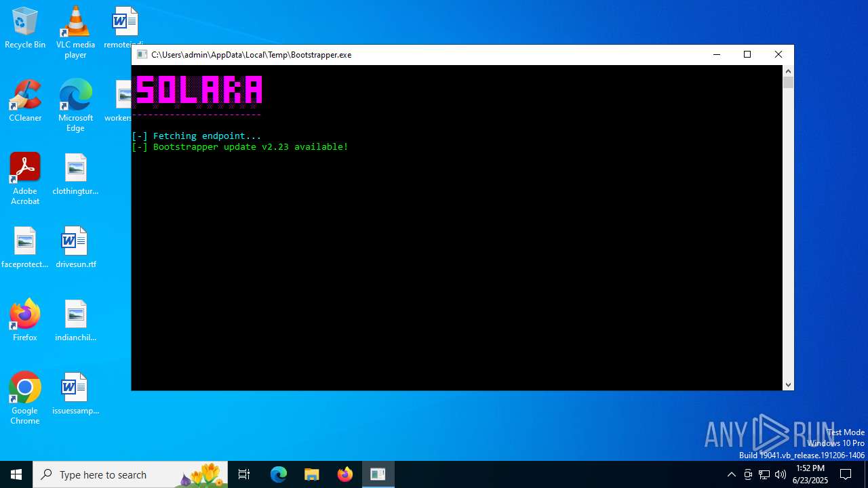Screen dimensions: 868x488
Task: Click the console scrollbar down arrow
Action: [x=788, y=384]
